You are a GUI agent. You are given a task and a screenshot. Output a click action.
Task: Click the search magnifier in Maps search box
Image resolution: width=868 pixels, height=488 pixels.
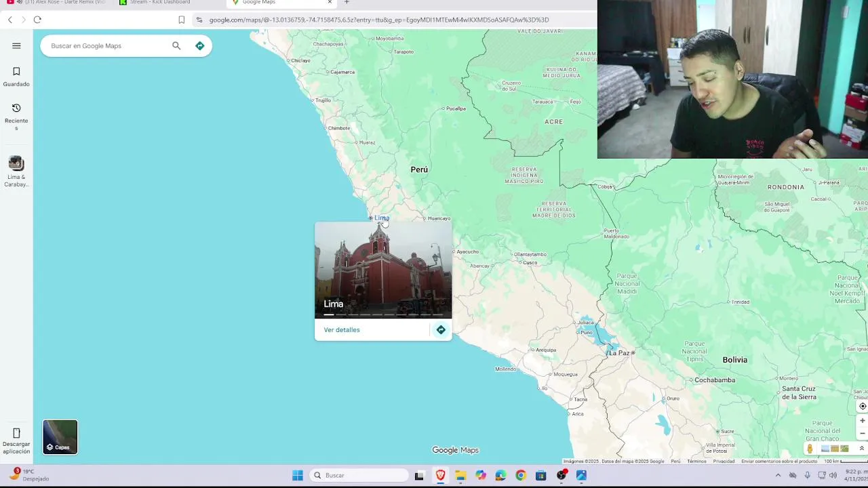point(176,45)
